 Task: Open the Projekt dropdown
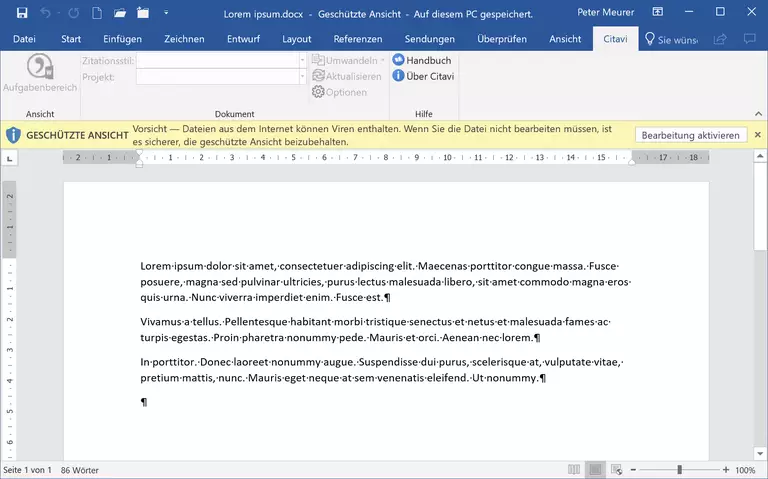[x=302, y=76]
